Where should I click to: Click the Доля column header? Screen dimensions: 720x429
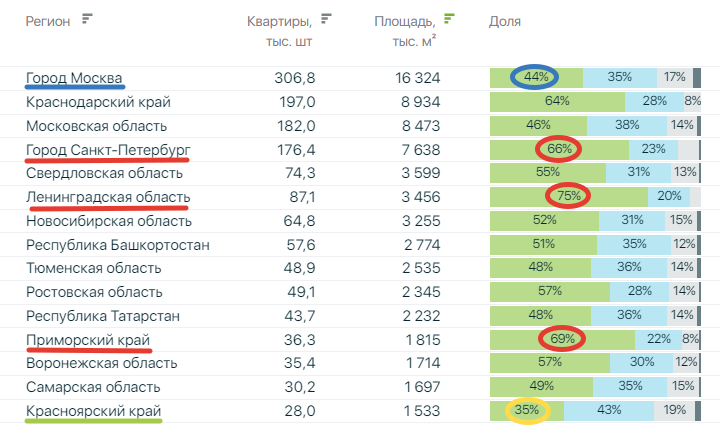pyautogui.click(x=505, y=21)
